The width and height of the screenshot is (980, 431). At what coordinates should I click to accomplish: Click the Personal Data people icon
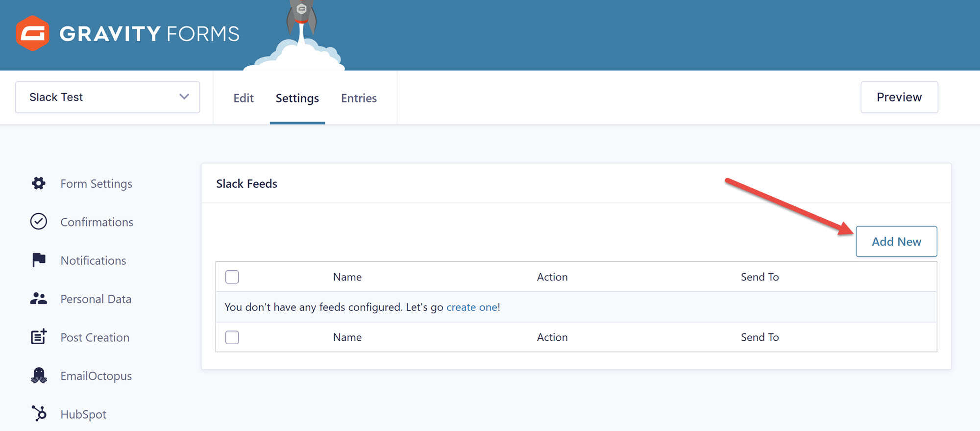(39, 298)
